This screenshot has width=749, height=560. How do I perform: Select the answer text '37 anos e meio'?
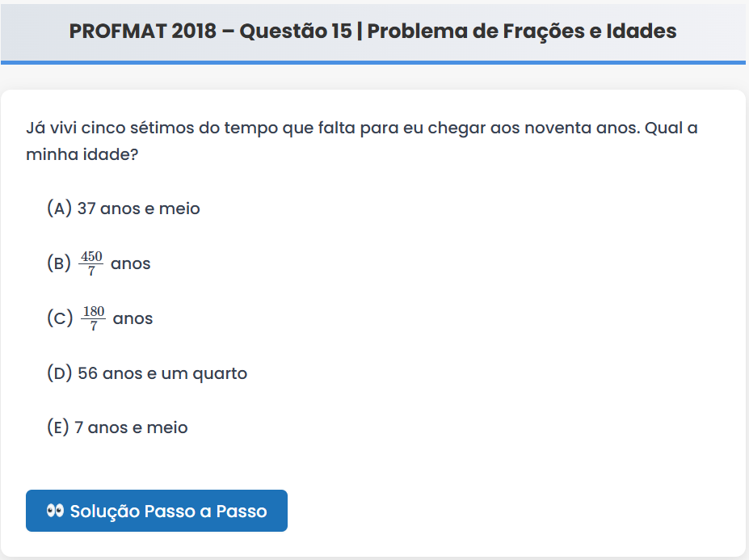click(x=138, y=208)
